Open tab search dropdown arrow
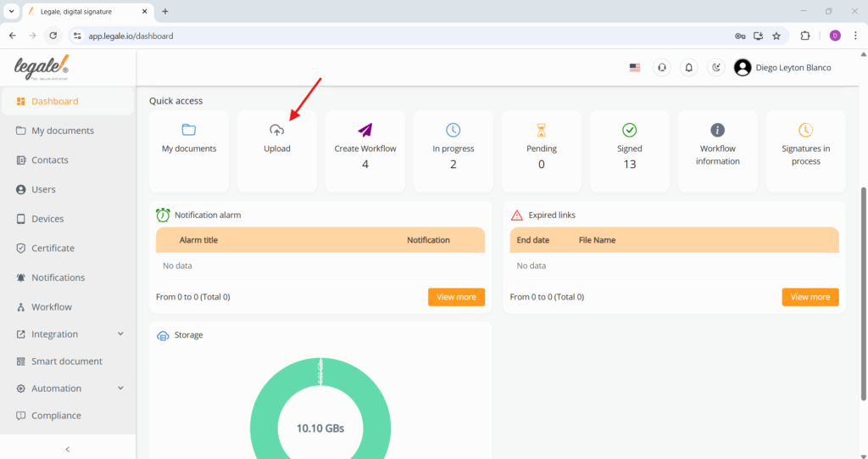Image resolution: width=868 pixels, height=459 pixels. (x=11, y=11)
